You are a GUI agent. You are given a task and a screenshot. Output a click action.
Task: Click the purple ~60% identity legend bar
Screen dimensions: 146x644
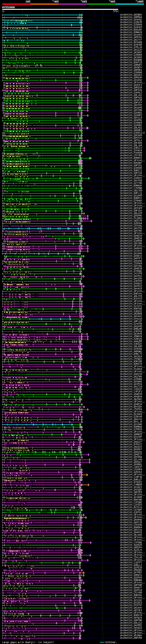pyautogui.click(x=73, y=4)
